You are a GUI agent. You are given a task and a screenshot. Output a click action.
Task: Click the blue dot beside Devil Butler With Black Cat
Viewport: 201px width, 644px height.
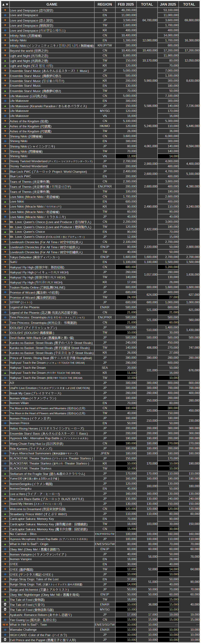pyautogui.click(x=5, y=337)
